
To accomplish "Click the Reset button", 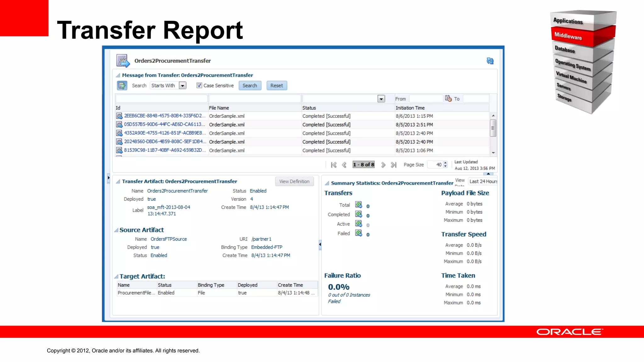I will 277,85.
